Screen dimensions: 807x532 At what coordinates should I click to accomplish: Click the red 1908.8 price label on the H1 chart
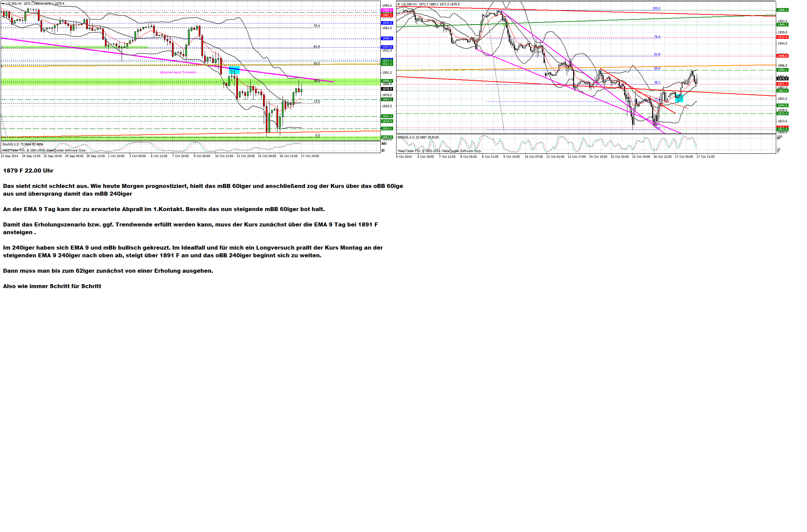tap(783, 56)
